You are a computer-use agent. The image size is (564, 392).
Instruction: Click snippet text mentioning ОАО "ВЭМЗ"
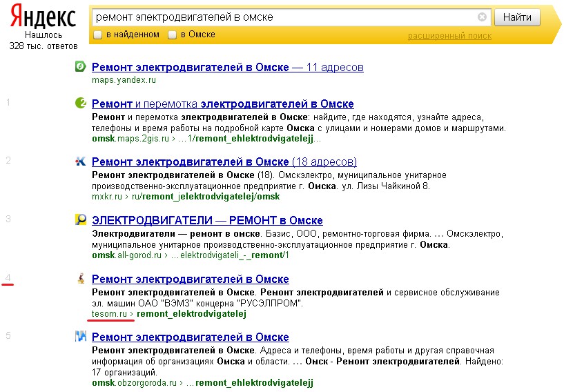197,303
